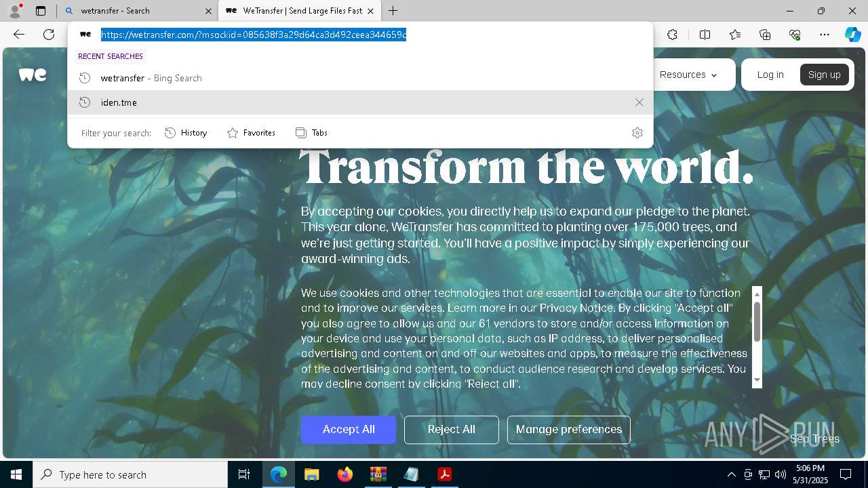Click the taskbar search box

click(x=130, y=474)
